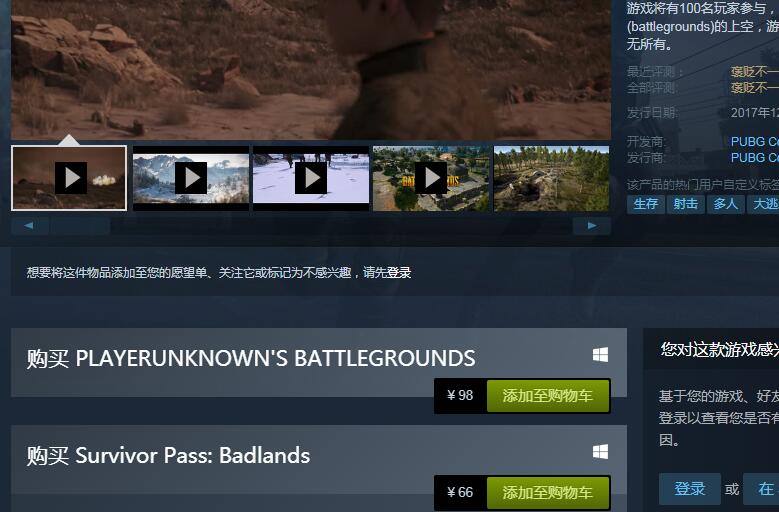Play the first desert trailer thumbnail
Screen dimensions: 779x512
69,178
